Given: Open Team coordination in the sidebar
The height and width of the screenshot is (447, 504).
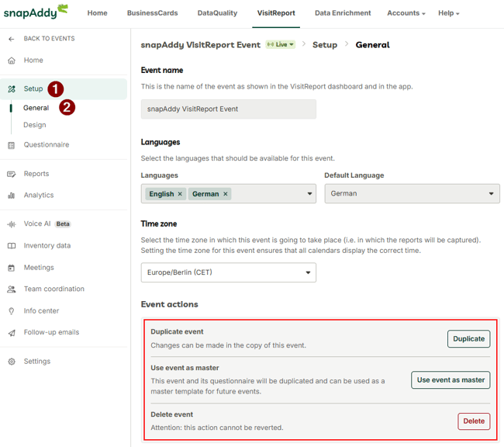Looking at the screenshot, I should [x=54, y=289].
